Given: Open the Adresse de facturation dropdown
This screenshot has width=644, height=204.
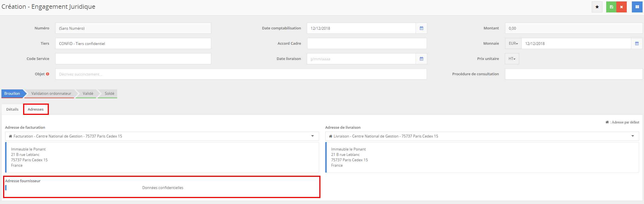Looking at the screenshot, I should pos(312,136).
